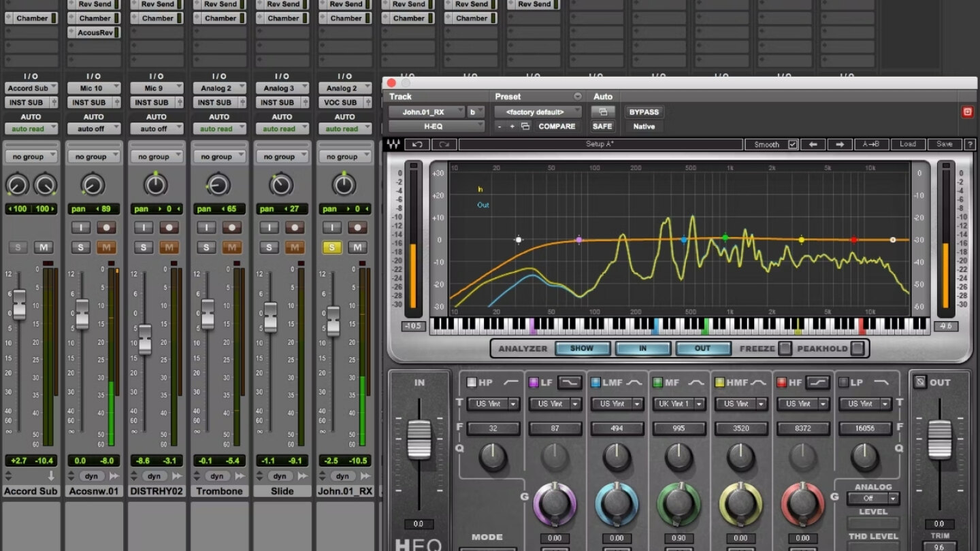Click the COMPARE button
Viewport: 980px width, 551px height.
(557, 127)
